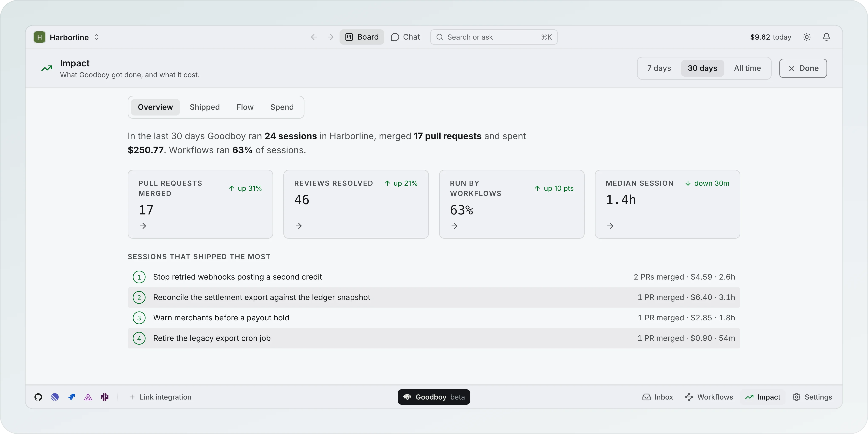Open Median Session card arrow

pos(610,226)
